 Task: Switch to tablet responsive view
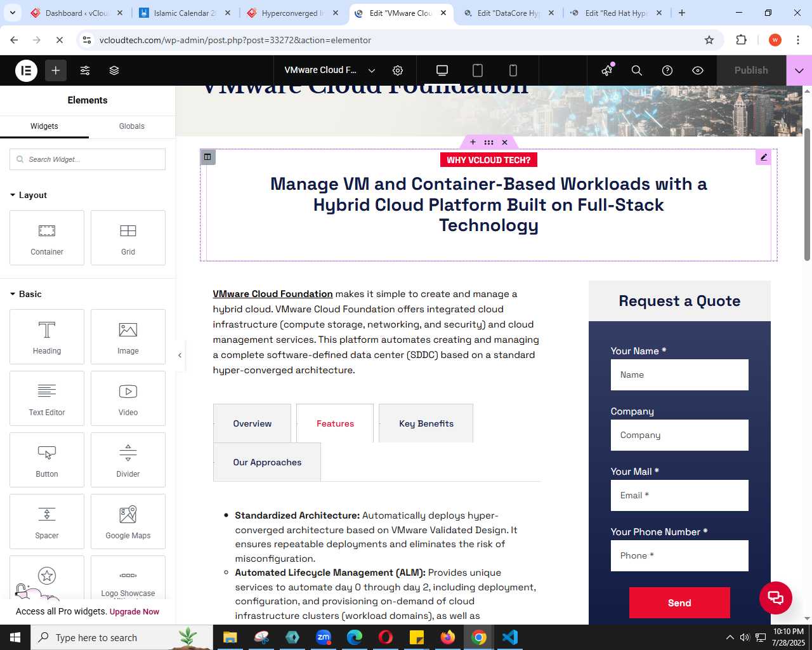coord(478,70)
